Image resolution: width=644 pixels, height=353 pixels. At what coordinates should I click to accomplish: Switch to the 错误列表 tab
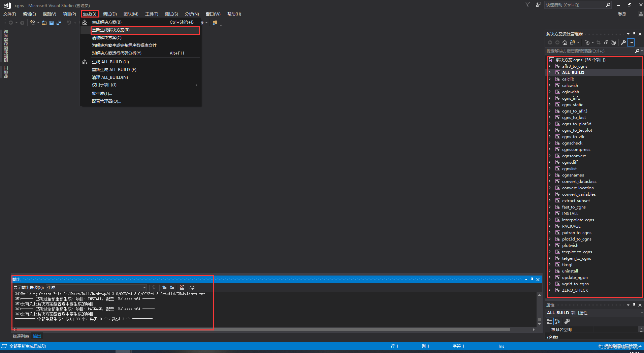(x=21, y=336)
